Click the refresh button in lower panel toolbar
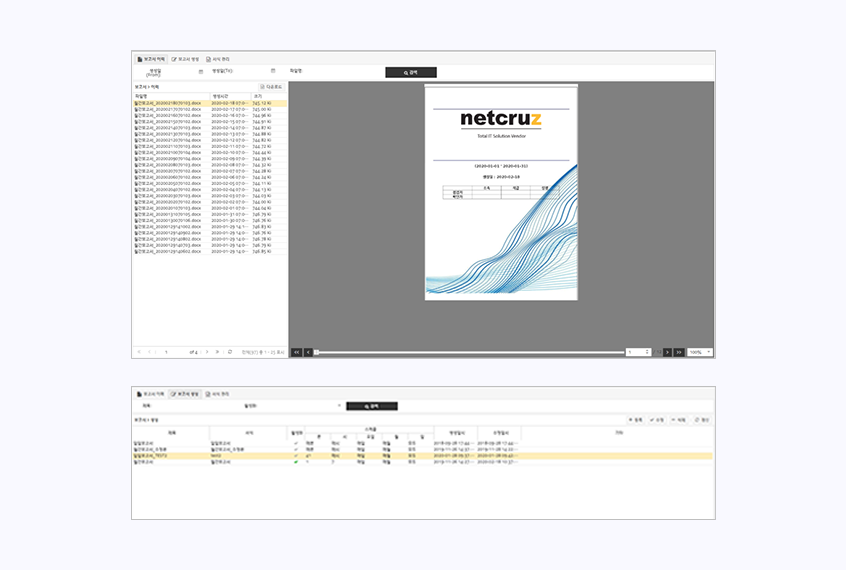Viewport: 846px width, 570px height. [x=702, y=420]
